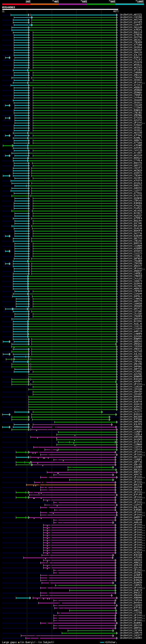The image size is (146, 644).
Task: Open hit UniRef100_A8ISZ1
Action: tap(131, 15)
